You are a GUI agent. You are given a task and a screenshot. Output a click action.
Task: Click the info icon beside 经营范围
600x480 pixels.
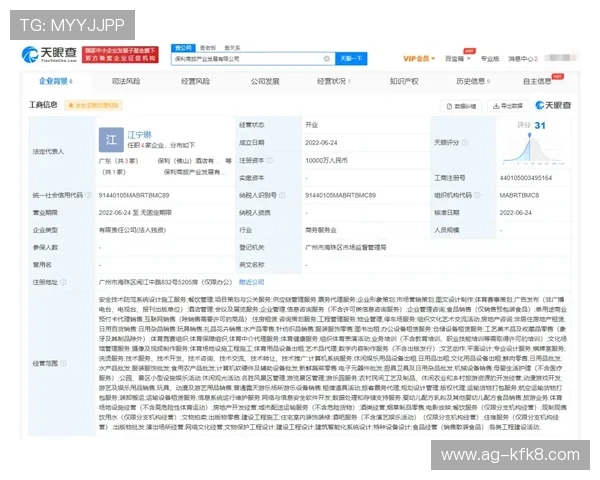[63, 363]
